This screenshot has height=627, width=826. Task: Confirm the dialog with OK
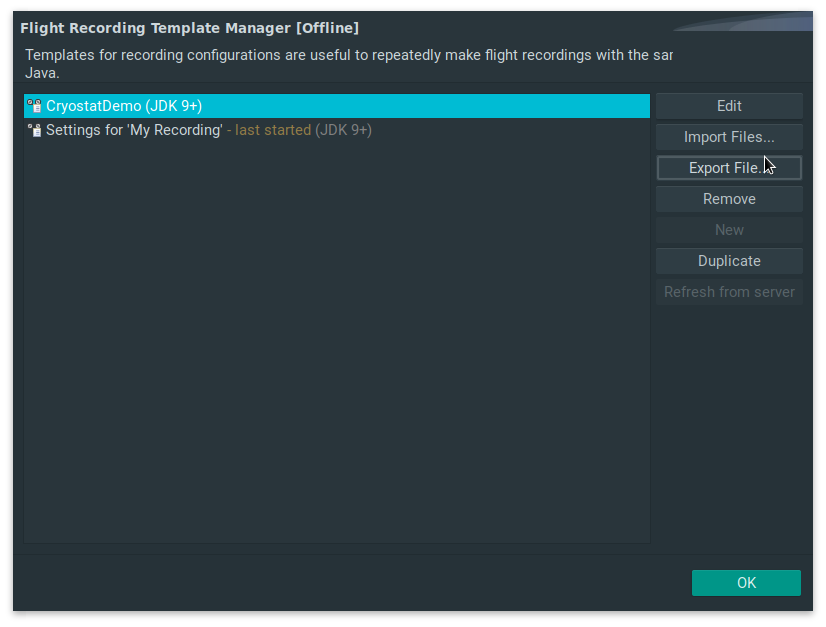[746, 583]
